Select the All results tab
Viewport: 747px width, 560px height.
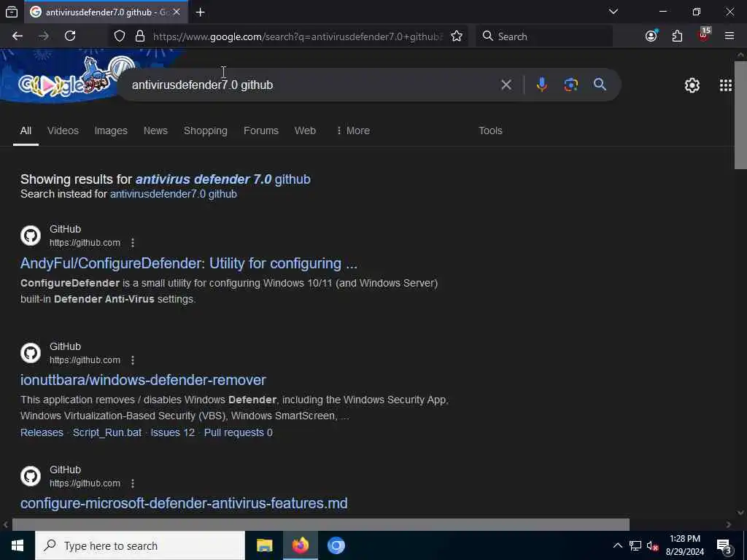point(26,131)
